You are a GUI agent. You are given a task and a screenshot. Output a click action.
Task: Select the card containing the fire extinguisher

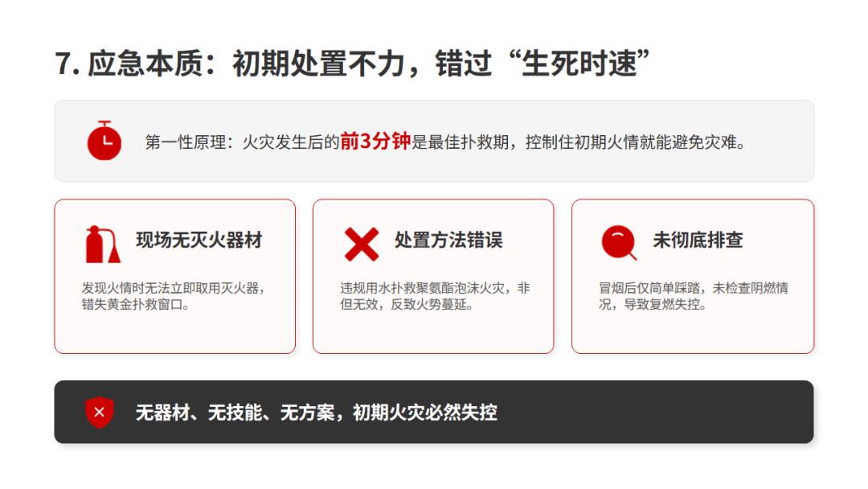175,277
